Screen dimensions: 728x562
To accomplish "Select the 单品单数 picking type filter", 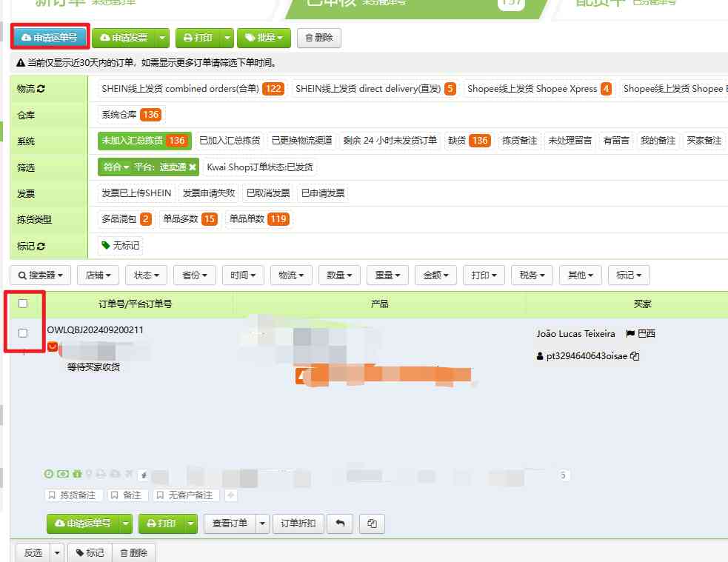I will pyautogui.click(x=258, y=219).
